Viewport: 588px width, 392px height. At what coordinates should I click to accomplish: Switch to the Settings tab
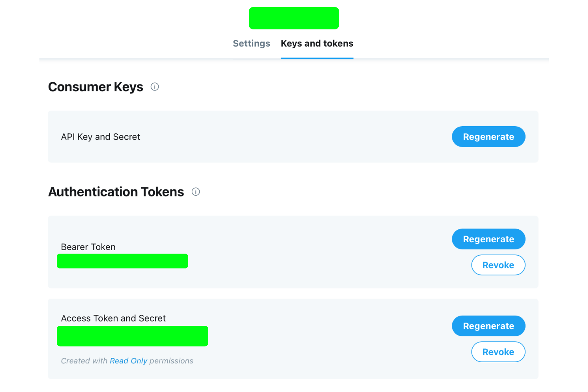(x=251, y=44)
